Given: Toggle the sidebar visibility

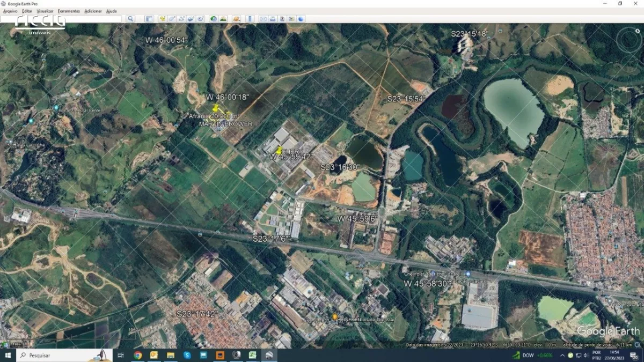Looking at the screenshot, I should [x=149, y=19].
